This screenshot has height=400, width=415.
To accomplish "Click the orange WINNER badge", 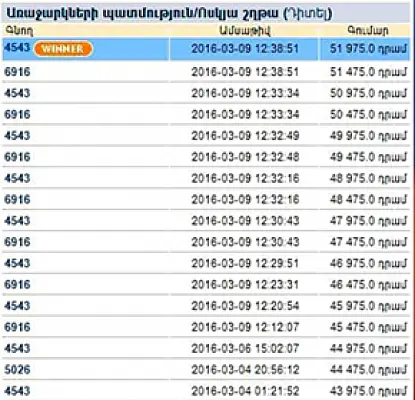I will pos(63,49).
